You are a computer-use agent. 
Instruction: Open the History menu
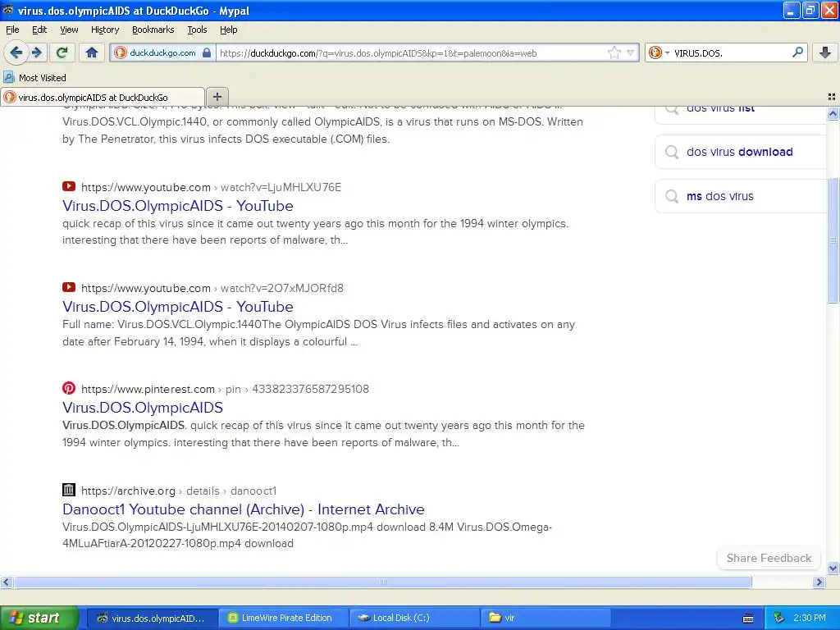105,30
